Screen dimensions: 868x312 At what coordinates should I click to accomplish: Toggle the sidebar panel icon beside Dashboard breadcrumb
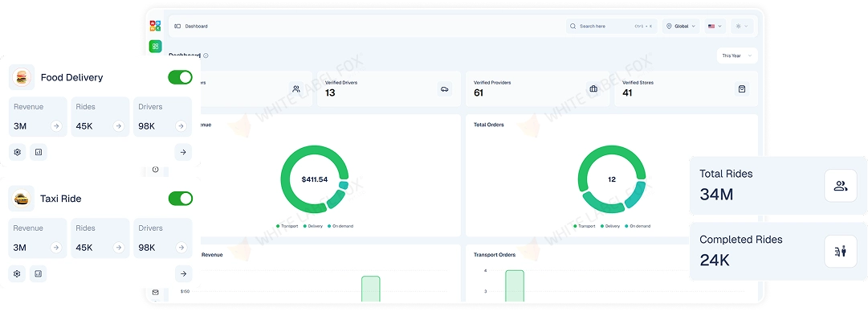177,26
